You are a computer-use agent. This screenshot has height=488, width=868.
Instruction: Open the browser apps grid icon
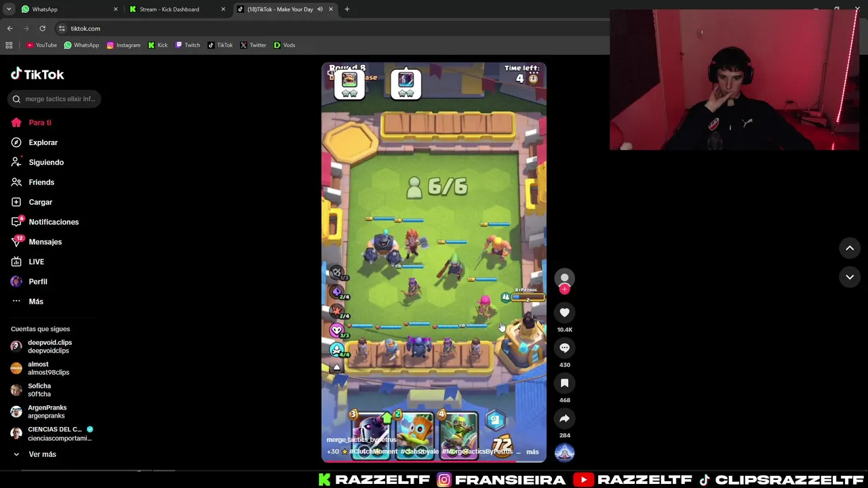point(9,45)
